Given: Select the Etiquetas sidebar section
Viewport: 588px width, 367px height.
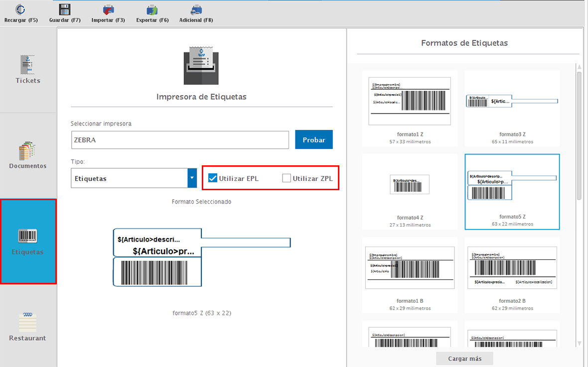Looking at the screenshot, I should coord(28,242).
